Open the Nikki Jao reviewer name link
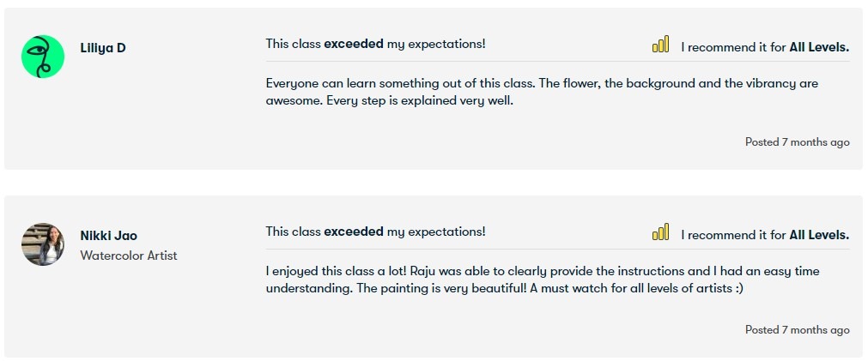 (108, 236)
